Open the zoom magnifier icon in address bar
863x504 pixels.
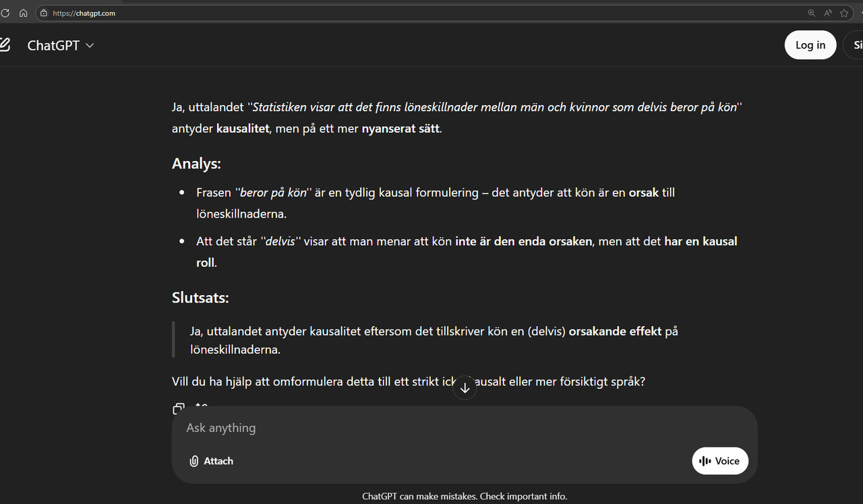[812, 13]
